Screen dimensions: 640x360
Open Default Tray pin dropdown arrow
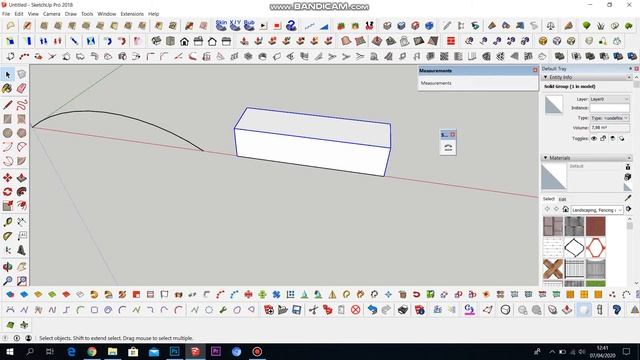[631, 69]
